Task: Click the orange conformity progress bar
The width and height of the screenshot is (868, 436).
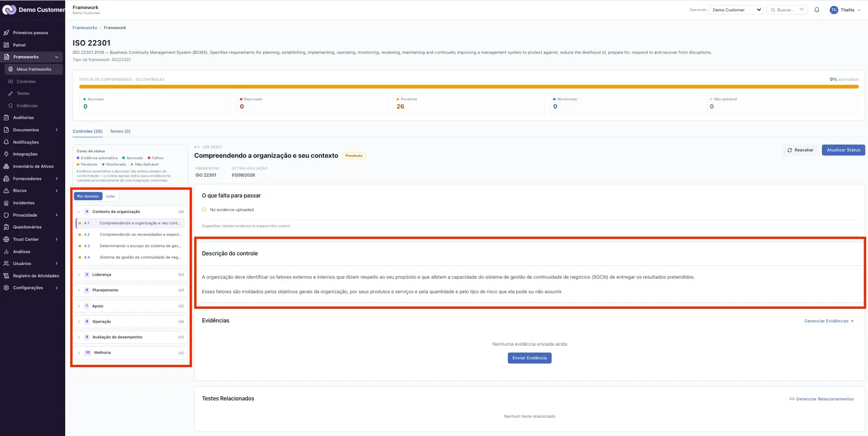Action: [469, 86]
